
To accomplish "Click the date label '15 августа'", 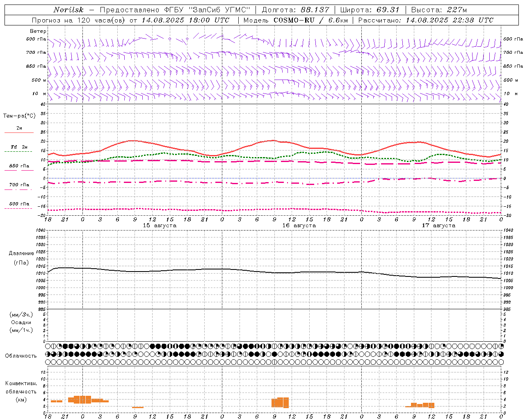I will (x=160, y=226).
